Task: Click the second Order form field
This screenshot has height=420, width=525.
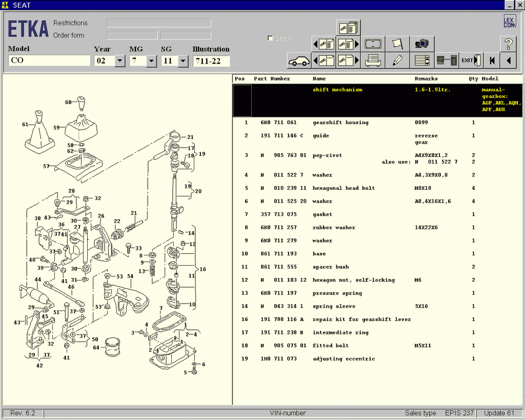Action: [186, 35]
